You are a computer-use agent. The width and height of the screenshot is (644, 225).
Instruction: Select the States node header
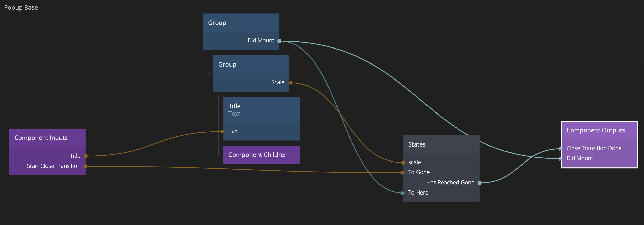tap(441, 144)
